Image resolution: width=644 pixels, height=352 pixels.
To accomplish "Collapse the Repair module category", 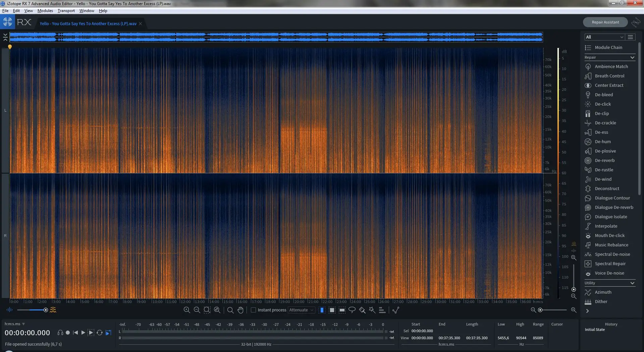I will tap(632, 57).
